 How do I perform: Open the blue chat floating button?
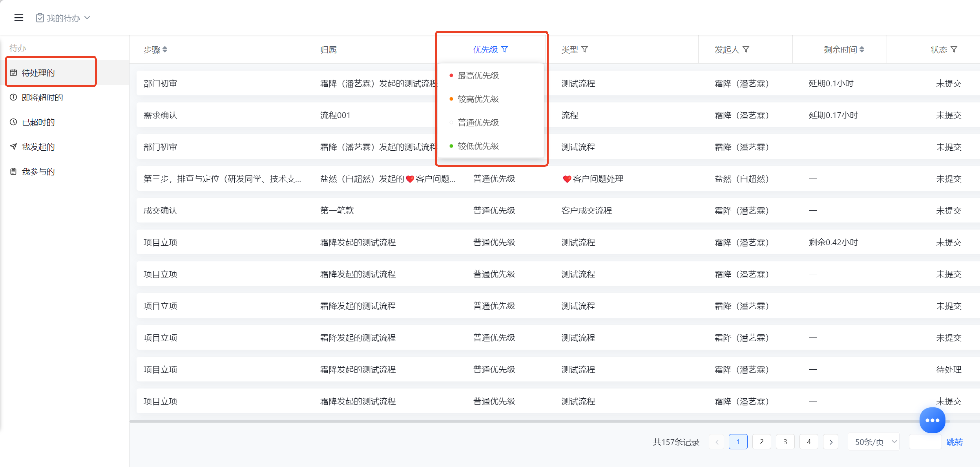pos(932,420)
